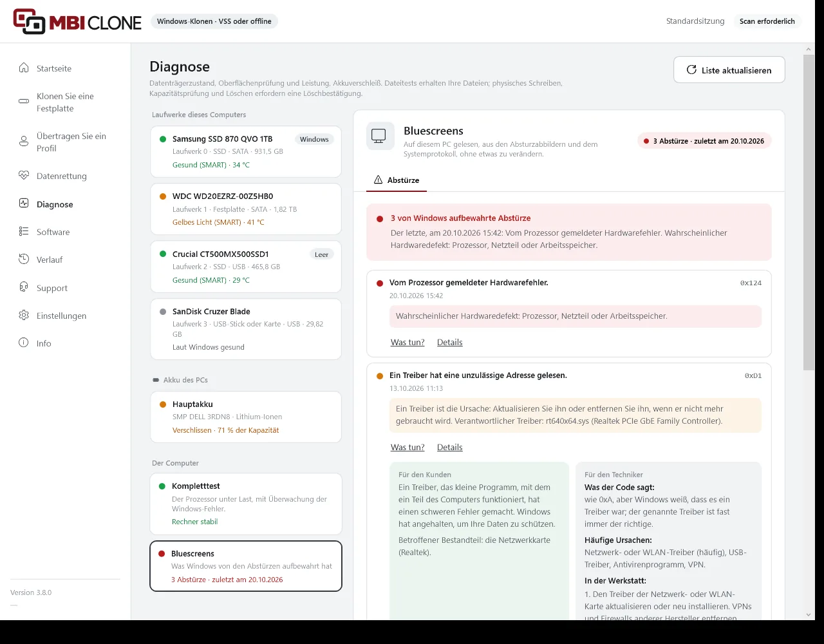Click the 'Leer' tag on the Crucial drive
Screen dimensions: 824x644
click(x=321, y=254)
